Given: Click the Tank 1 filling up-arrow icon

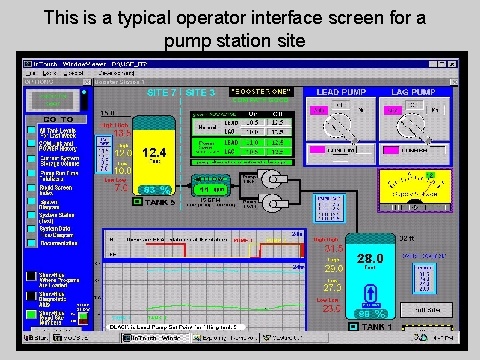Looking at the screenshot, I should tap(370, 294).
